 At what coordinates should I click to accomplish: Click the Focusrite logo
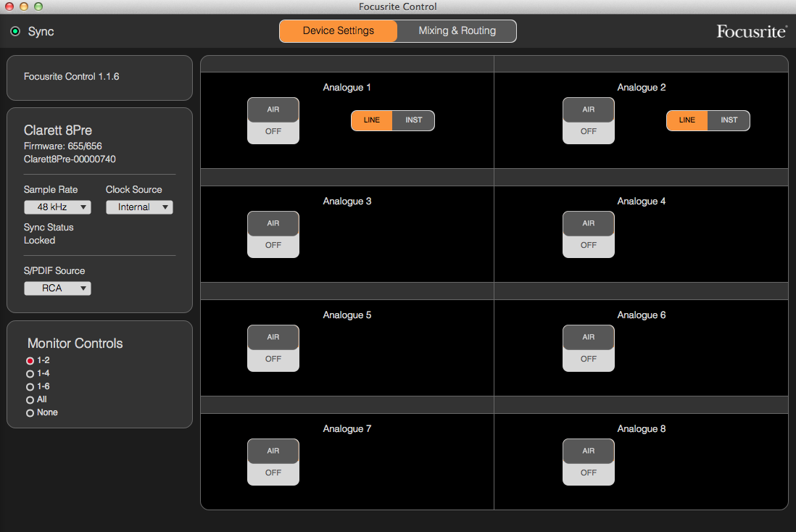[751, 31]
